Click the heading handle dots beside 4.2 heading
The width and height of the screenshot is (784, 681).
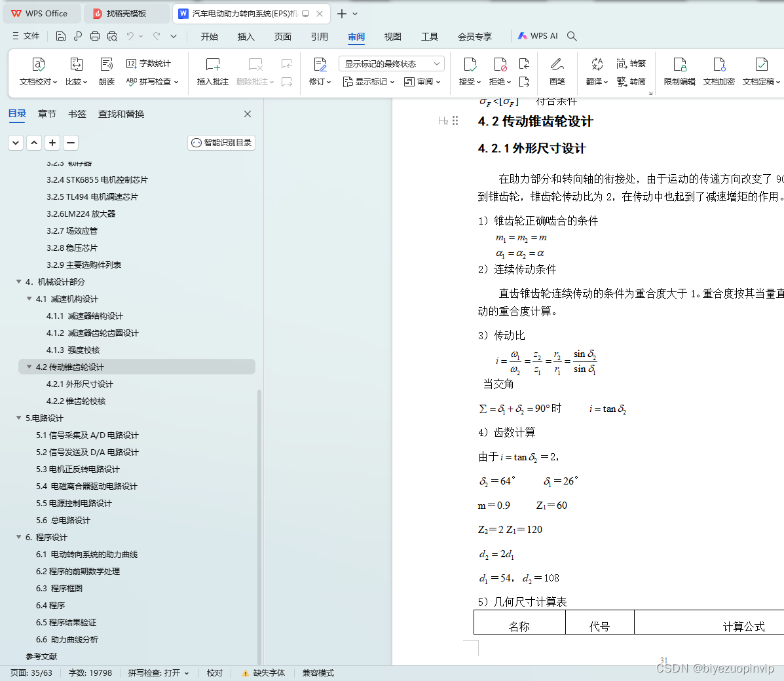tap(455, 120)
